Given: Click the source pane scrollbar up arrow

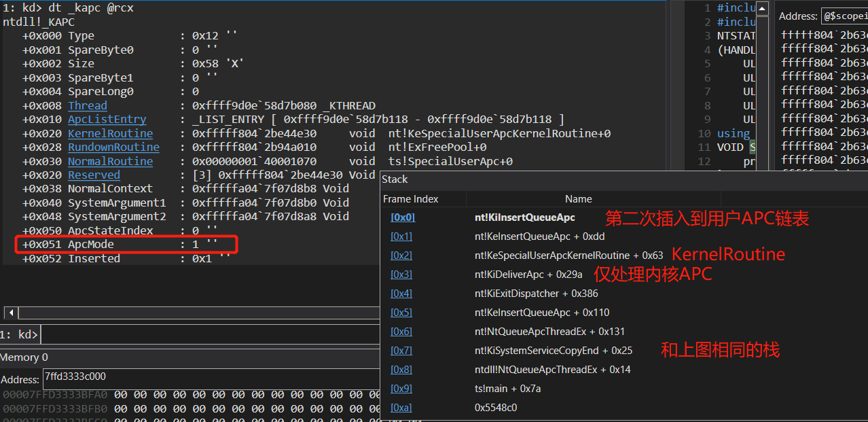Looking at the screenshot, I should point(763,9).
